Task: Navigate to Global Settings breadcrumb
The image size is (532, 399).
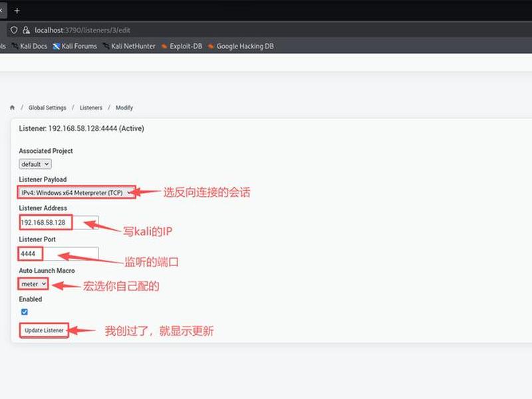Action: click(47, 108)
